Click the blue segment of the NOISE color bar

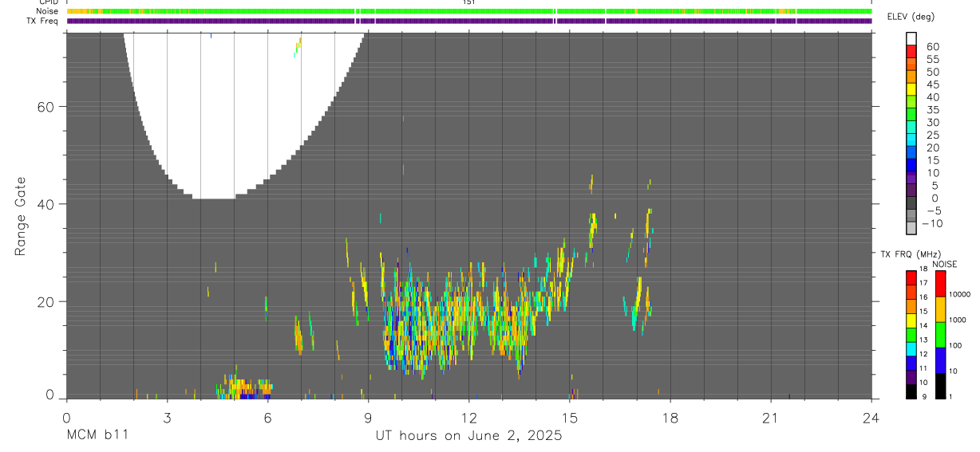point(941,360)
